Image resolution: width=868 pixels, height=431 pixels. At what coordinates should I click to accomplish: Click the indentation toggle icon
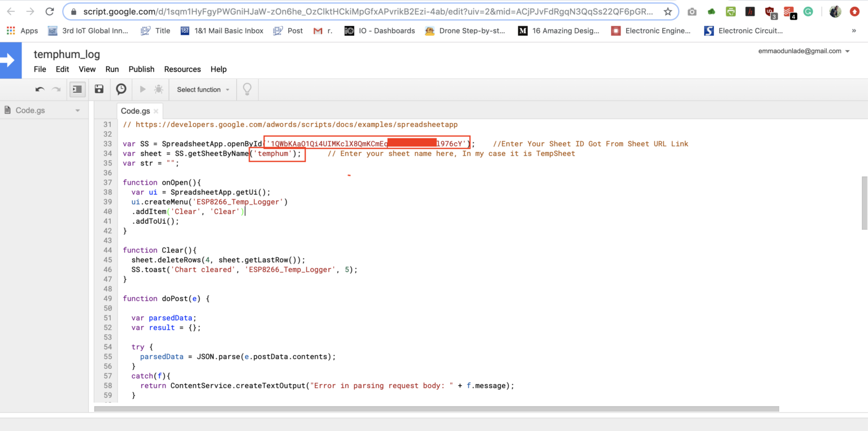pos(77,89)
